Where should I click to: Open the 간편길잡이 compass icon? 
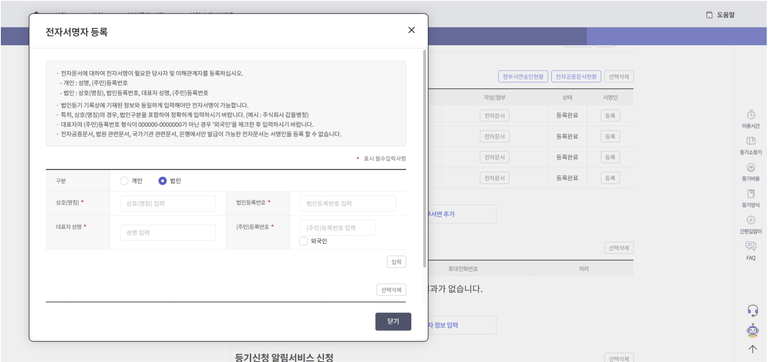tap(751, 220)
